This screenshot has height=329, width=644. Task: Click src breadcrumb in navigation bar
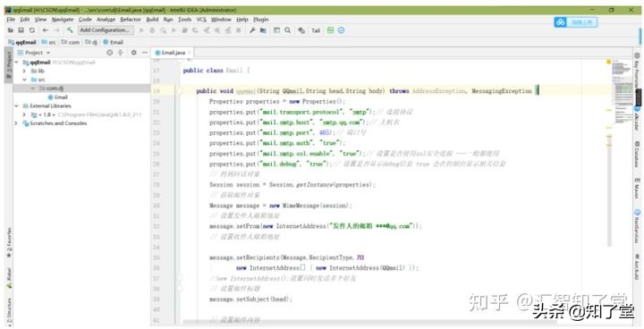[48, 42]
